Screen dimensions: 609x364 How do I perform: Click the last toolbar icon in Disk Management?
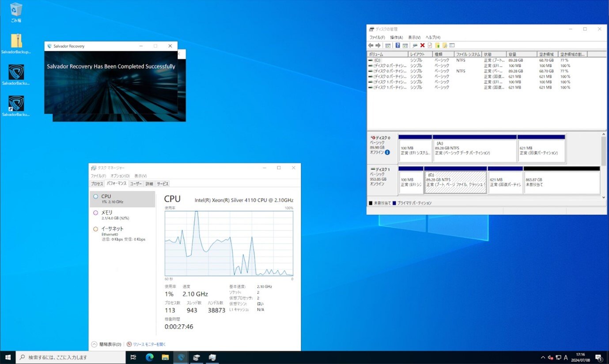pos(451,45)
